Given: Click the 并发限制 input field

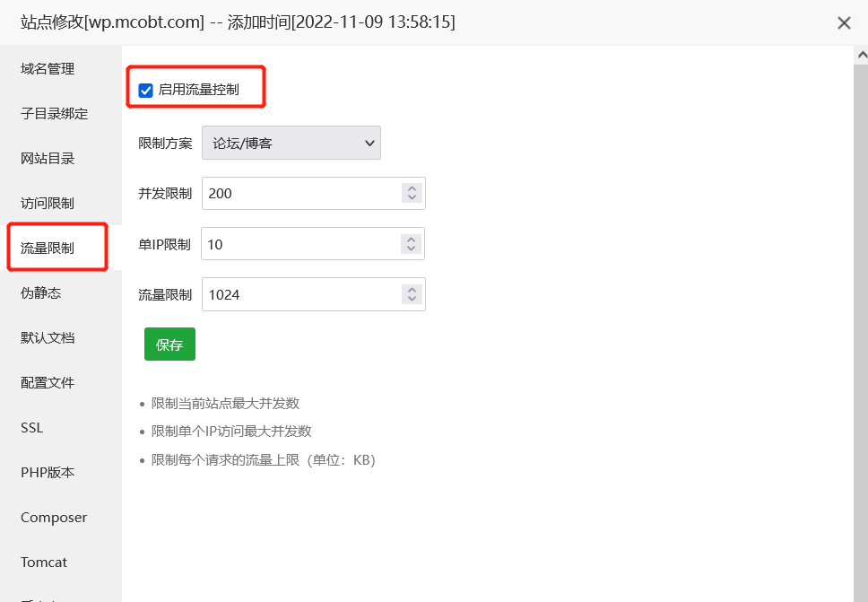Looking at the screenshot, I should click(300, 193).
